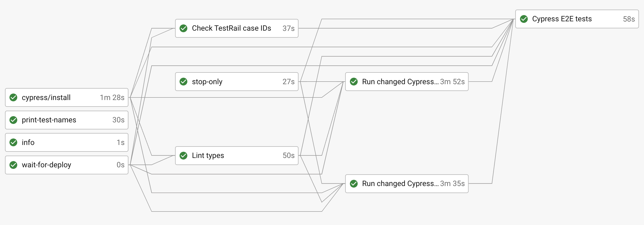Viewport: 644px width, 225px height.
Task: View the stop-only job
Action: pyautogui.click(x=207, y=82)
